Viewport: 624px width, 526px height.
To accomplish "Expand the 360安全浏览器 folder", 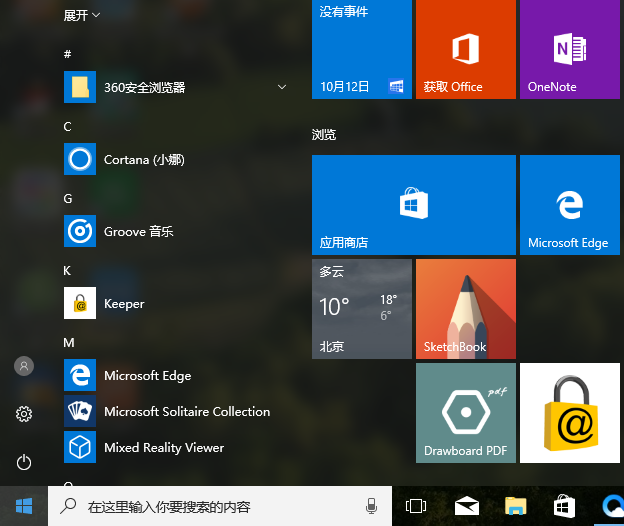I will (x=283, y=88).
